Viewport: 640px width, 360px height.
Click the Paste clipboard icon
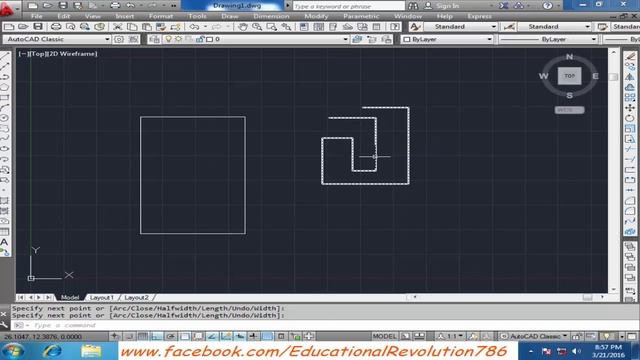[x=147, y=27]
